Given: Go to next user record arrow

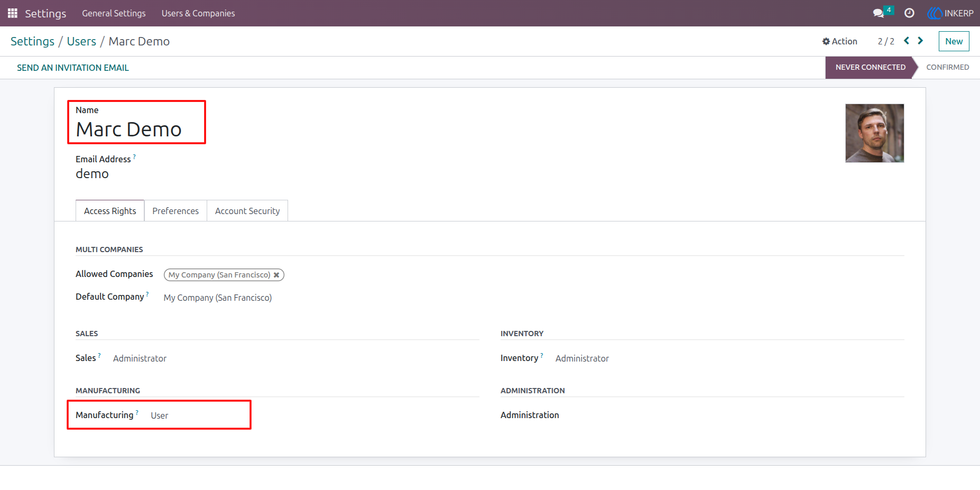Looking at the screenshot, I should 920,41.
